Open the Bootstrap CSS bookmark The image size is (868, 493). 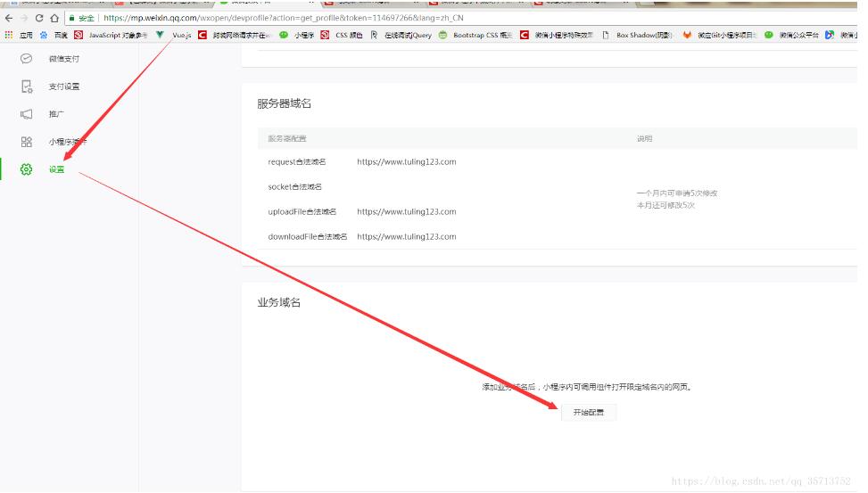[x=475, y=35]
